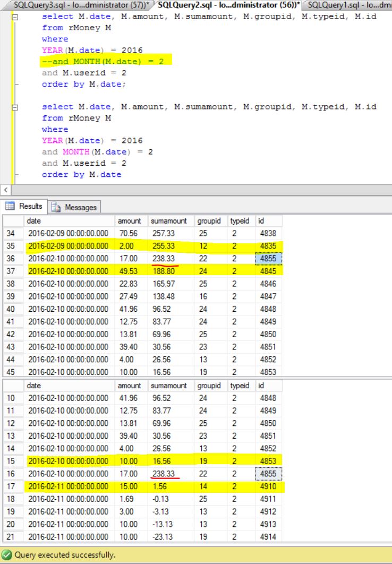Click the amount cell 27.49
392x564 pixels.
pos(131,296)
